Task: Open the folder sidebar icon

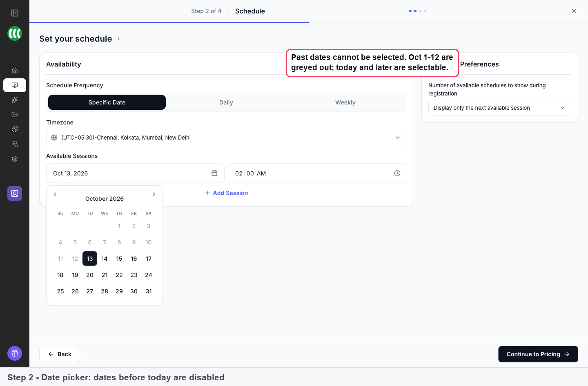Action: click(x=15, y=115)
